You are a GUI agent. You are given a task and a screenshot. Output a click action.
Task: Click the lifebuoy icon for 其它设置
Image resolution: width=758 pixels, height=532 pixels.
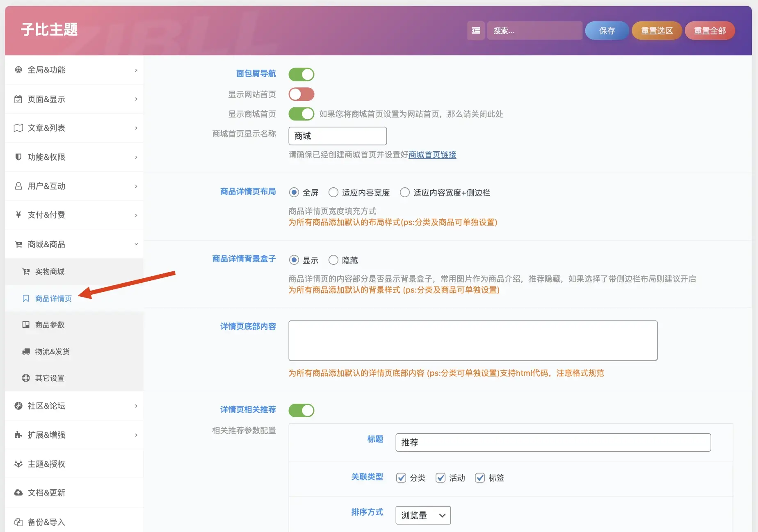click(x=26, y=378)
